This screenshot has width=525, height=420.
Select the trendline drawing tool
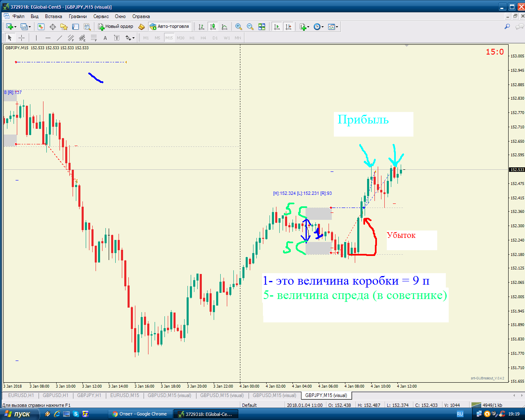pyautogui.click(x=59, y=38)
